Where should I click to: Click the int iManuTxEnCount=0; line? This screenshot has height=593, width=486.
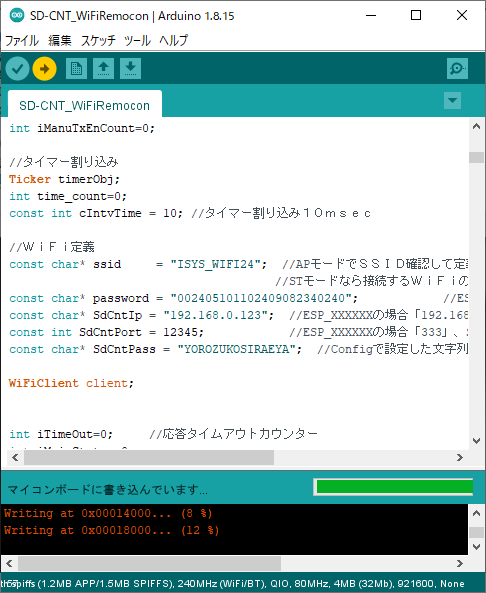click(82, 128)
